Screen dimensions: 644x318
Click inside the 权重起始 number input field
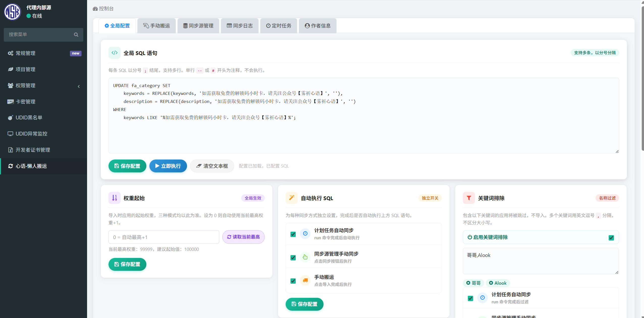click(x=164, y=237)
